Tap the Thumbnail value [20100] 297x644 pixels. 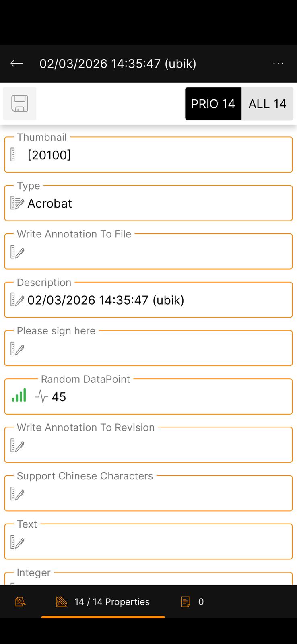[49, 155]
